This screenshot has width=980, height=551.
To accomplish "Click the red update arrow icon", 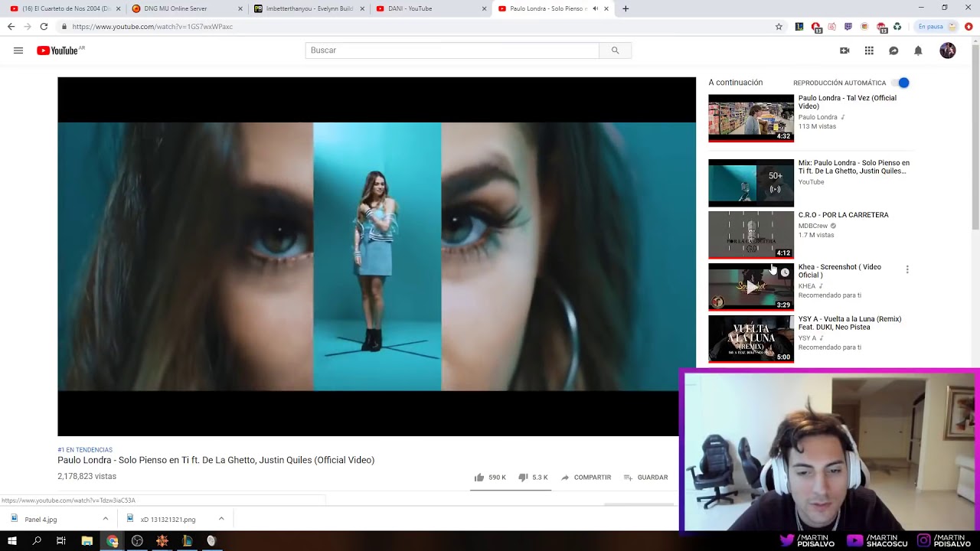I will 969,26.
